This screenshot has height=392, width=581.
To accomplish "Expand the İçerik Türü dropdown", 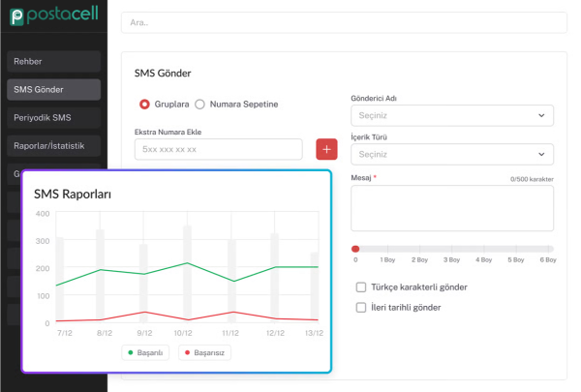I will 451,154.
